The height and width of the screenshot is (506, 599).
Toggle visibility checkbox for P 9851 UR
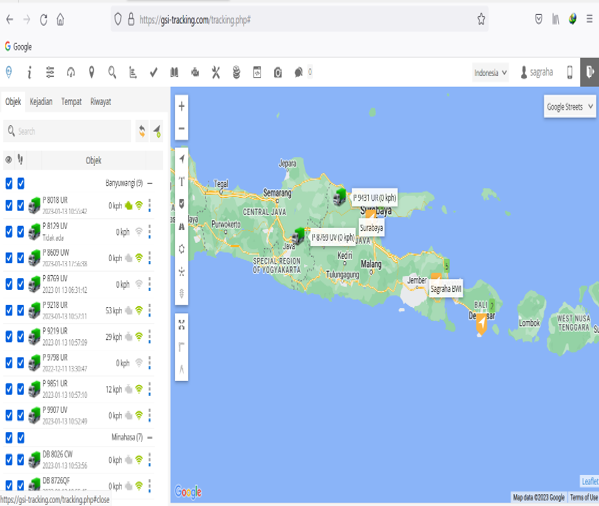pyautogui.click(x=9, y=389)
